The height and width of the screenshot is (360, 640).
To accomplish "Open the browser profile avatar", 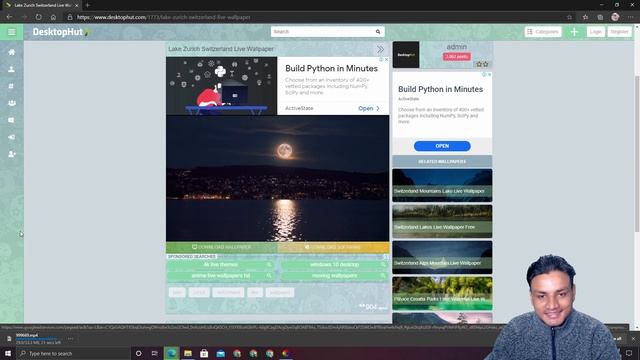I will tap(615, 17).
